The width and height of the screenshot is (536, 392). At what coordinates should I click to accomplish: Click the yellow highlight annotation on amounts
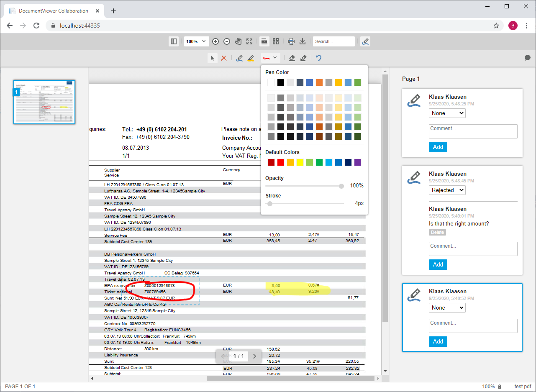[297, 288]
